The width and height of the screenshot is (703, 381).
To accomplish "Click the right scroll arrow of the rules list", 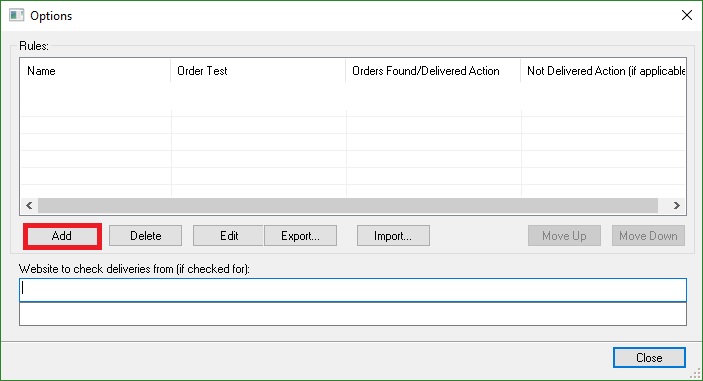I will [x=677, y=205].
